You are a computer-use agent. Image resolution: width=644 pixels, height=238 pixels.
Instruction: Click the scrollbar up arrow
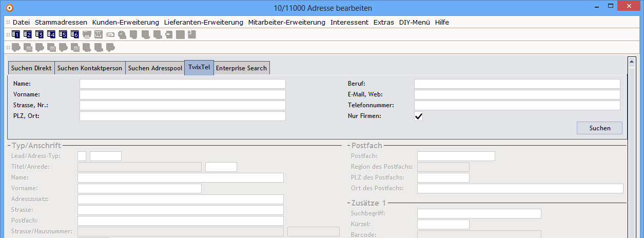[632, 61]
